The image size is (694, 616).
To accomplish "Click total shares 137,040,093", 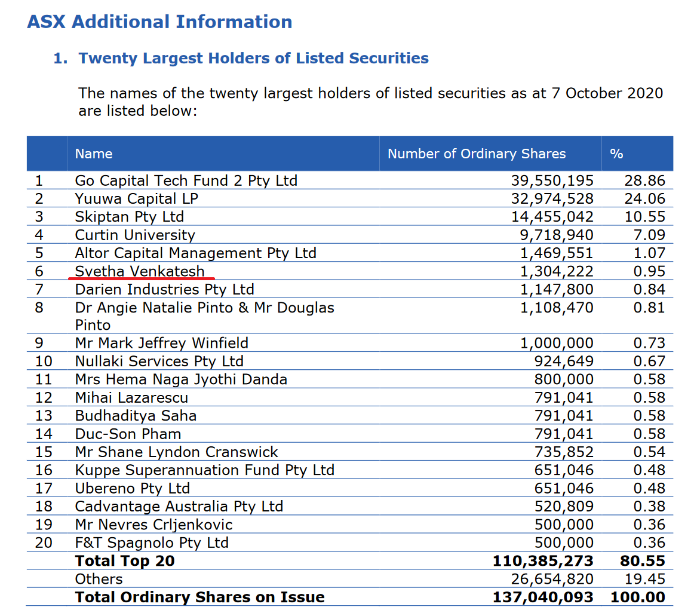I will tap(543, 597).
